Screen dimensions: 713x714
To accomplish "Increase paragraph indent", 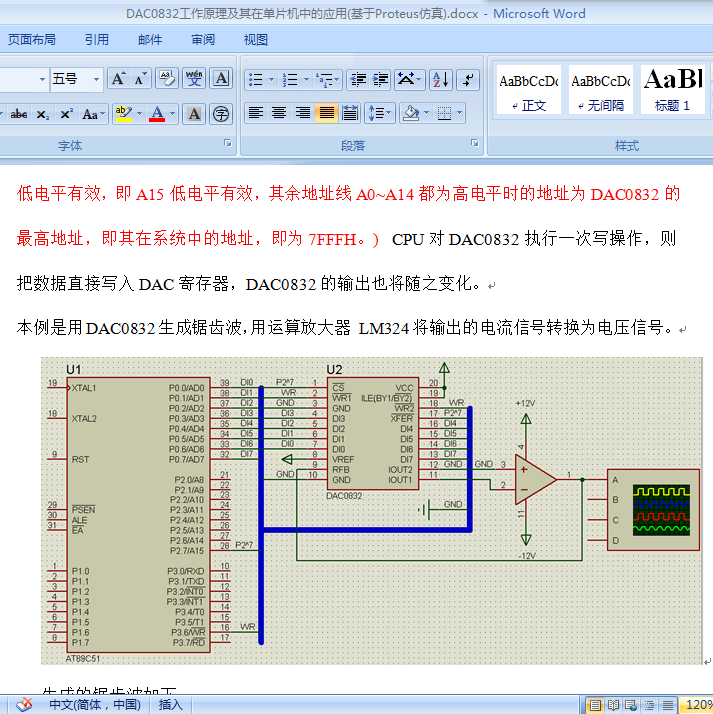I will tap(380, 80).
